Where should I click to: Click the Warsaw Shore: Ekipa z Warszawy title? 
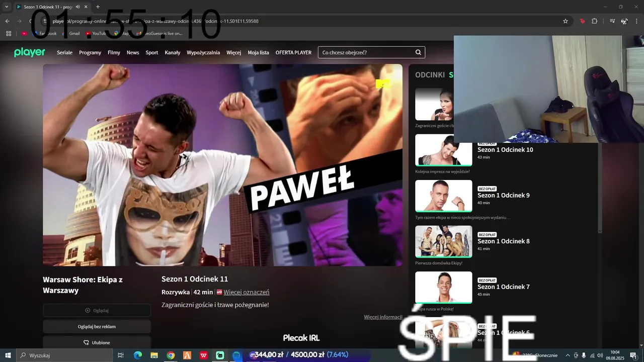pos(83,285)
